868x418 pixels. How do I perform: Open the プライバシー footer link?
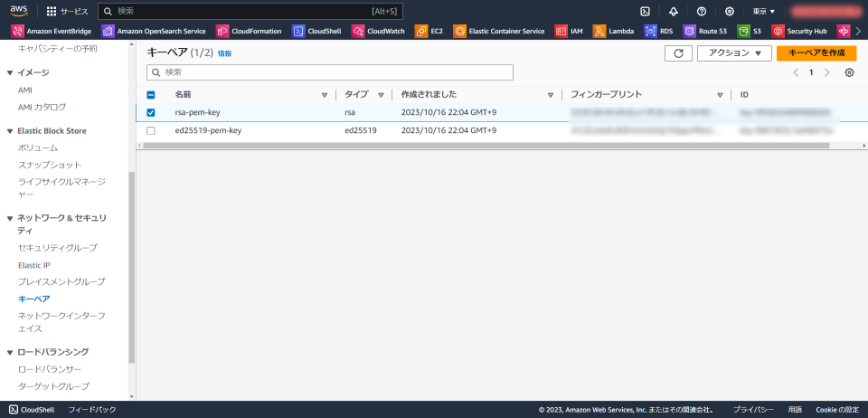pos(753,410)
